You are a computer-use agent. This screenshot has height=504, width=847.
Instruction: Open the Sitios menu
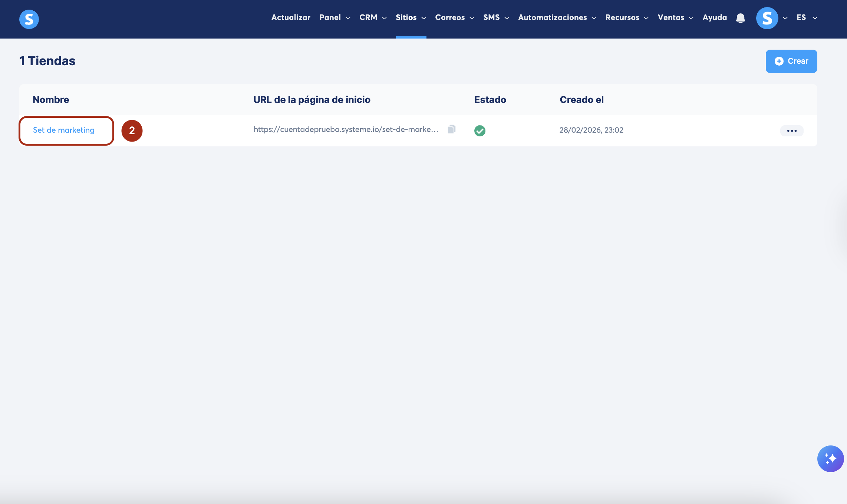tap(411, 17)
